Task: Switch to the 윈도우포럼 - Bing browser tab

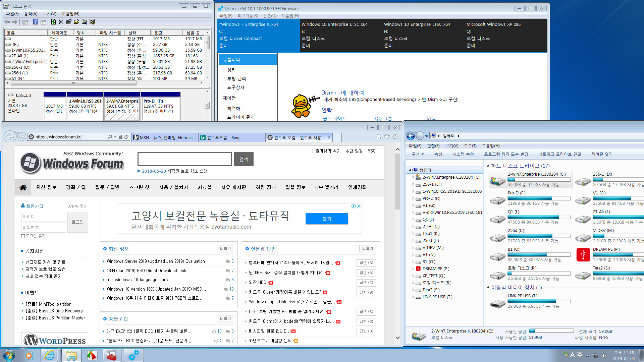Action: point(232,137)
